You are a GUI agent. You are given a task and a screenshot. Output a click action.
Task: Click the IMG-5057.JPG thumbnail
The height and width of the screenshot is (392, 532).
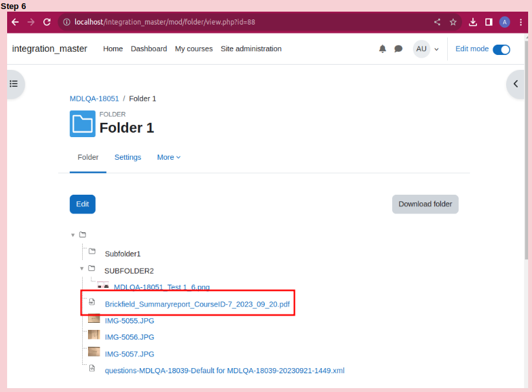click(x=94, y=351)
